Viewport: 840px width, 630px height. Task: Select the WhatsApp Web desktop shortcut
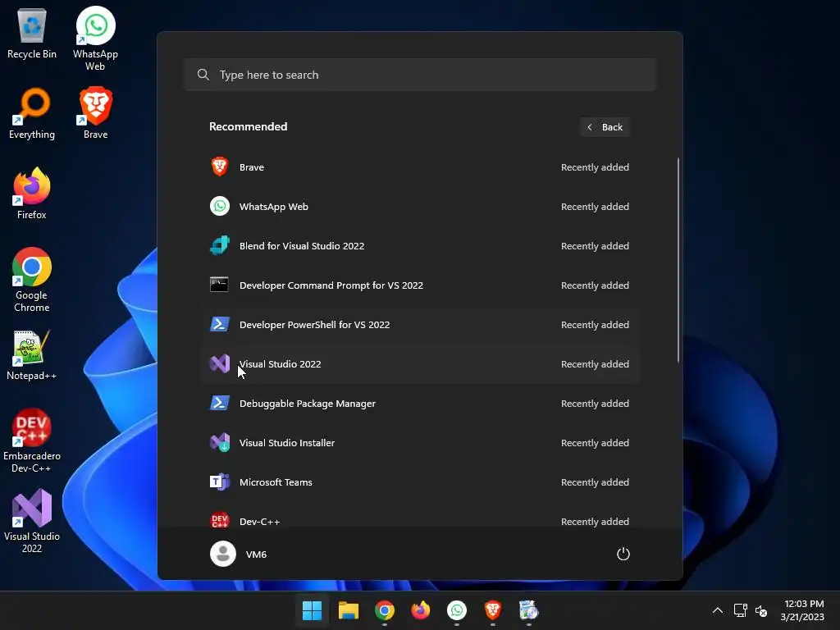pos(95,39)
